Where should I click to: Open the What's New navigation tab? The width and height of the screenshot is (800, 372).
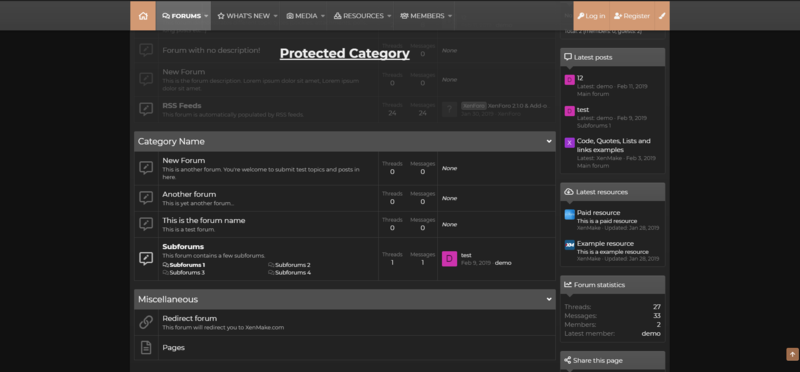(243, 16)
